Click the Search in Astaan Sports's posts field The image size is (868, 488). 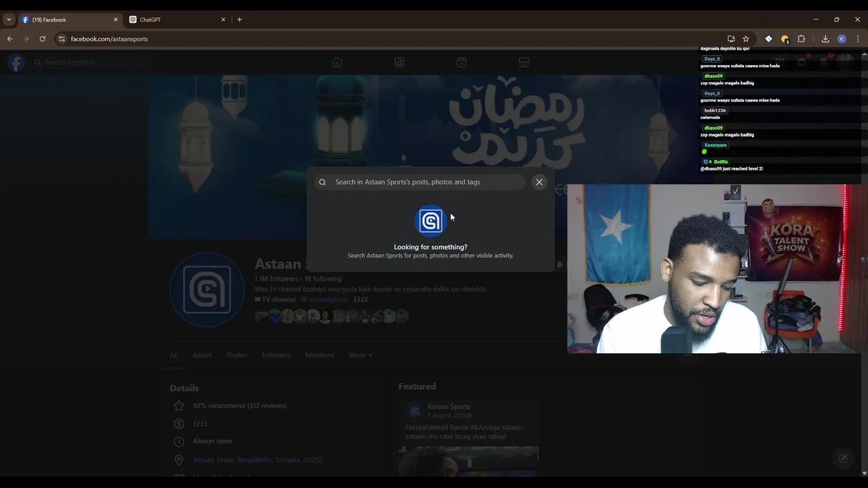[420, 182]
